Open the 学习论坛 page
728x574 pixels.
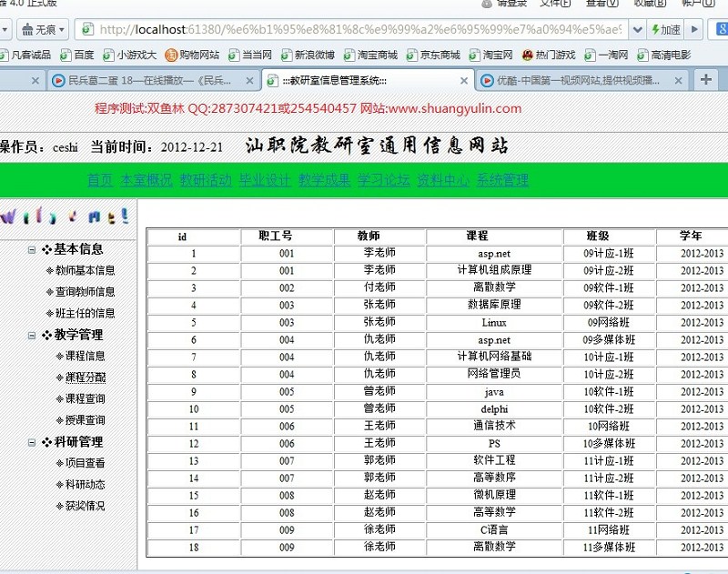click(384, 180)
